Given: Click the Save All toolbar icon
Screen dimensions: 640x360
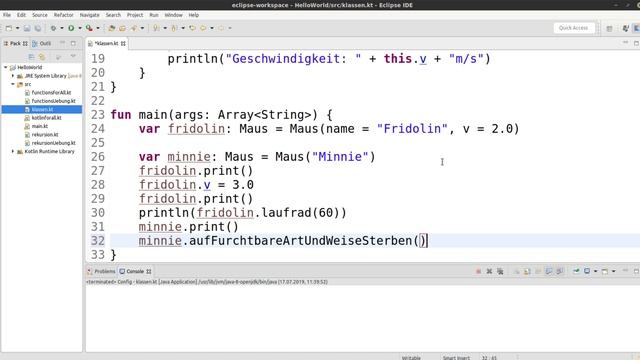Looking at the screenshot, I should (x=38, y=28).
